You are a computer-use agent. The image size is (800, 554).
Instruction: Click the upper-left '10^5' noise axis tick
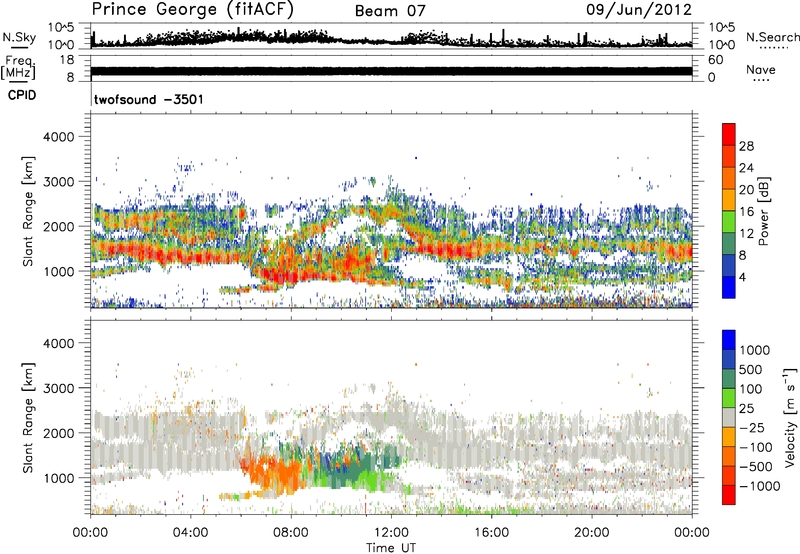(61, 28)
